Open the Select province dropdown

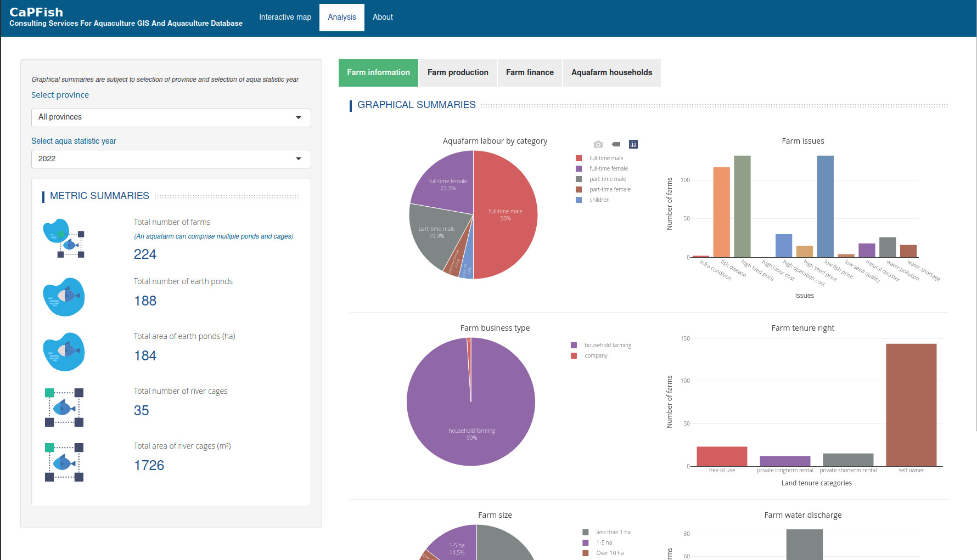coord(171,117)
